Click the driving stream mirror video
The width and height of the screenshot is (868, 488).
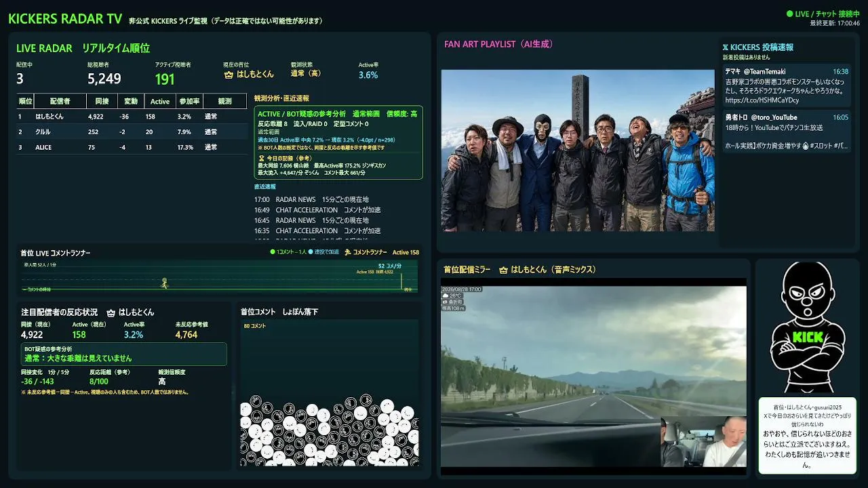[x=593, y=376]
